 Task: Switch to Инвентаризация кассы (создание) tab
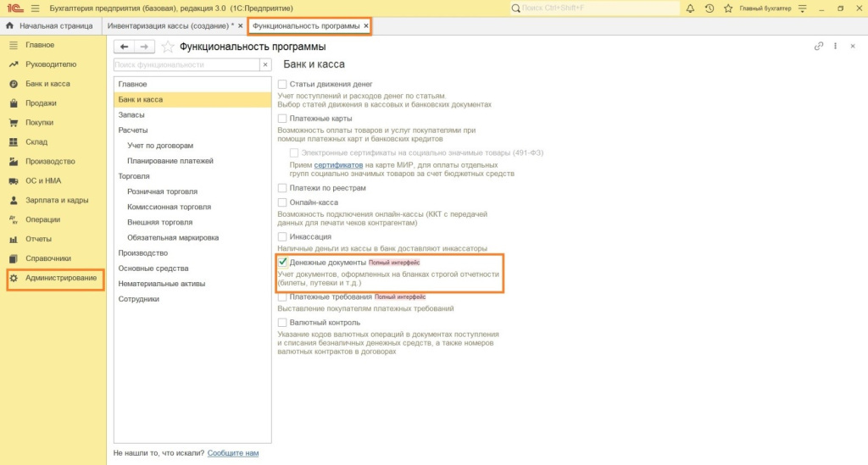[x=175, y=26]
